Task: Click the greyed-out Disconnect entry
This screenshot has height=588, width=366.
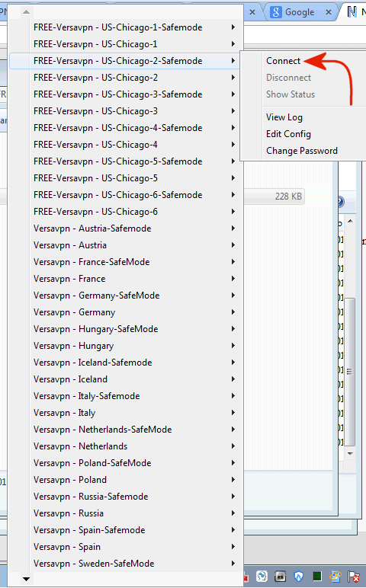Action: tap(288, 78)
